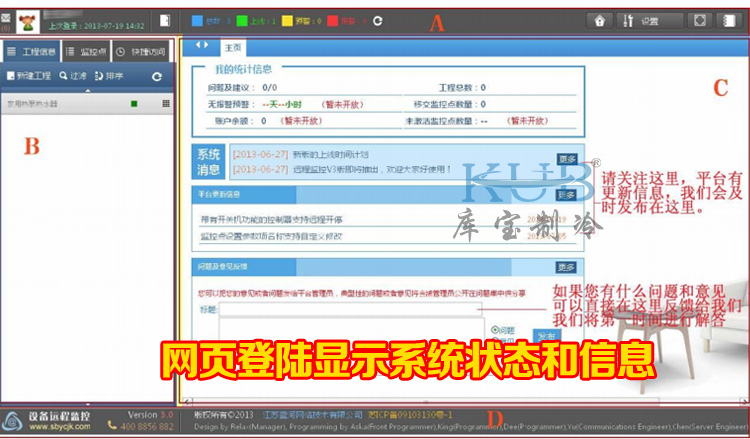This screenshot has height=439, width=750.
Task: Click the 设备远程监控 logo in footer
Action: 11,421
